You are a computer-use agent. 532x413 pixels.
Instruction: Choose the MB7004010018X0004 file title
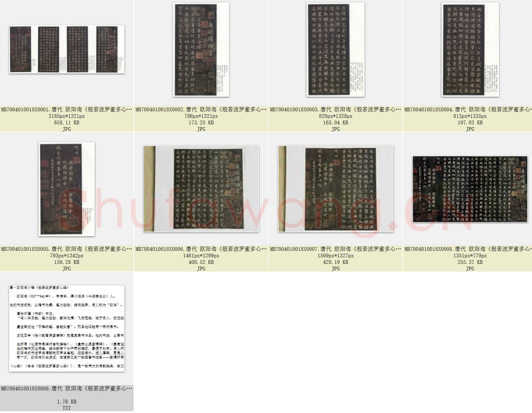(x=468, y=109)
